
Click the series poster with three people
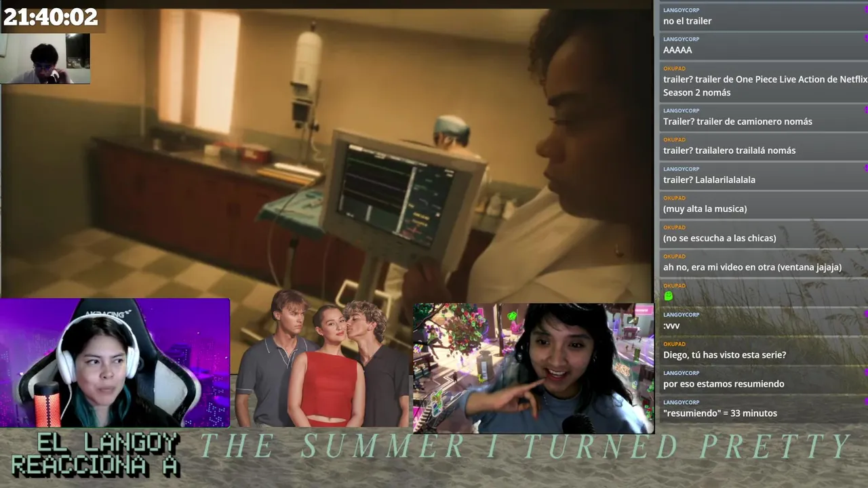pyautogui.click(x=321, y=359)
